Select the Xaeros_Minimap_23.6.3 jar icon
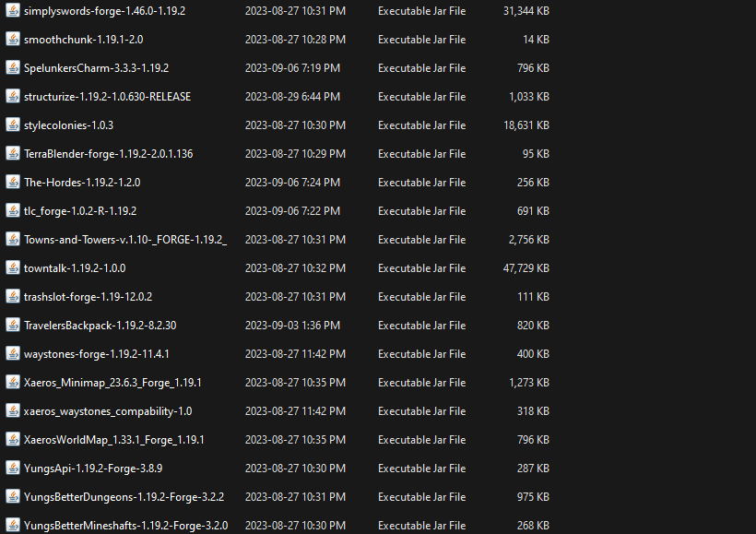Image resolution: width=756 pixels, height=534 pixels. (x=12, y=382)
